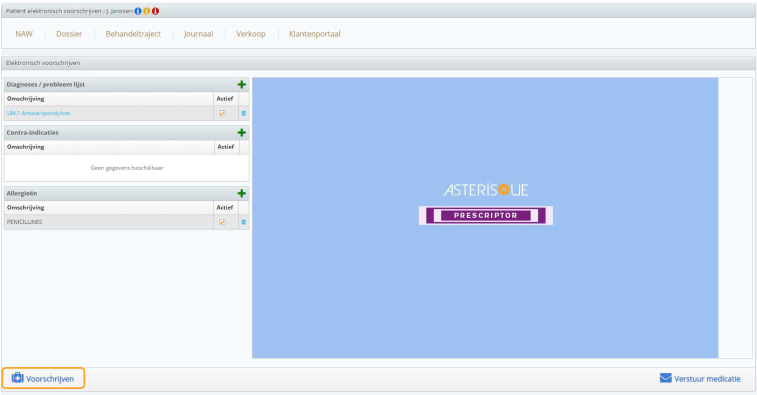This screenshot has height=395, width=757.
Task: Click Verstuur medicatie
Action: tap(700, 379)
